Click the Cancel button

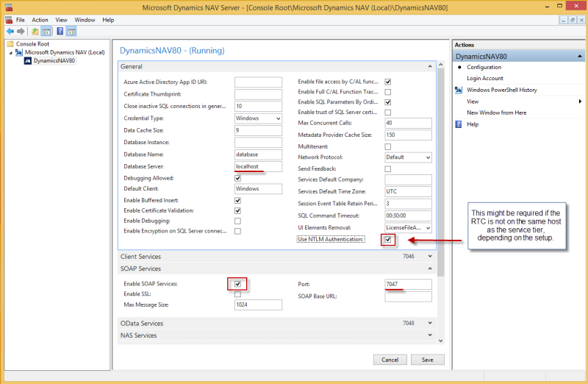click(x=390, y=360)
